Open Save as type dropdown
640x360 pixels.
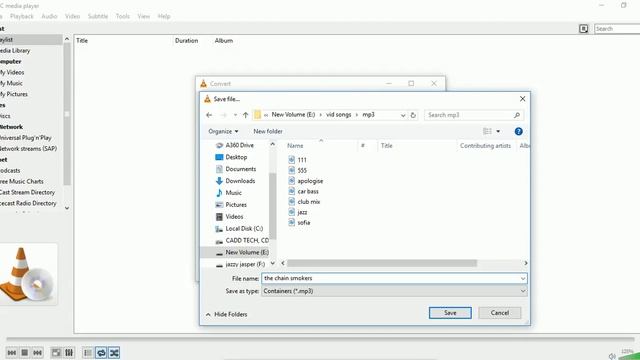394,291
